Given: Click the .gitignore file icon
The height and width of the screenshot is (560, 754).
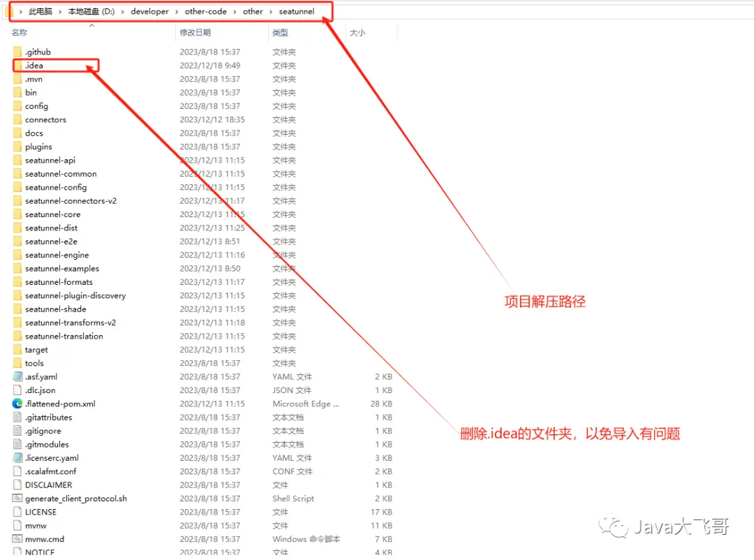Looking at the screenshot, I should coord(17,431).
